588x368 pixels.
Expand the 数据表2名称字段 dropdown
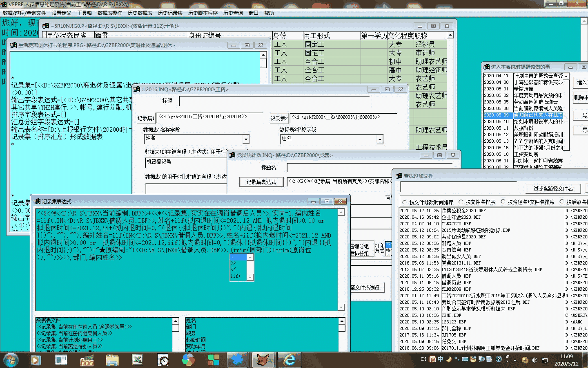pyautogui.click(x=380, y=139)
